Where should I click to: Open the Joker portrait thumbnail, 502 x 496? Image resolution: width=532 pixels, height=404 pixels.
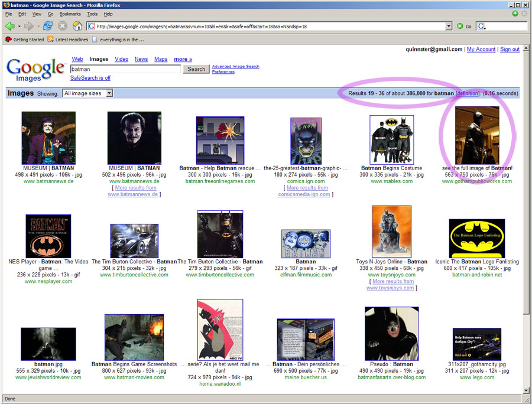coord(134,138)
